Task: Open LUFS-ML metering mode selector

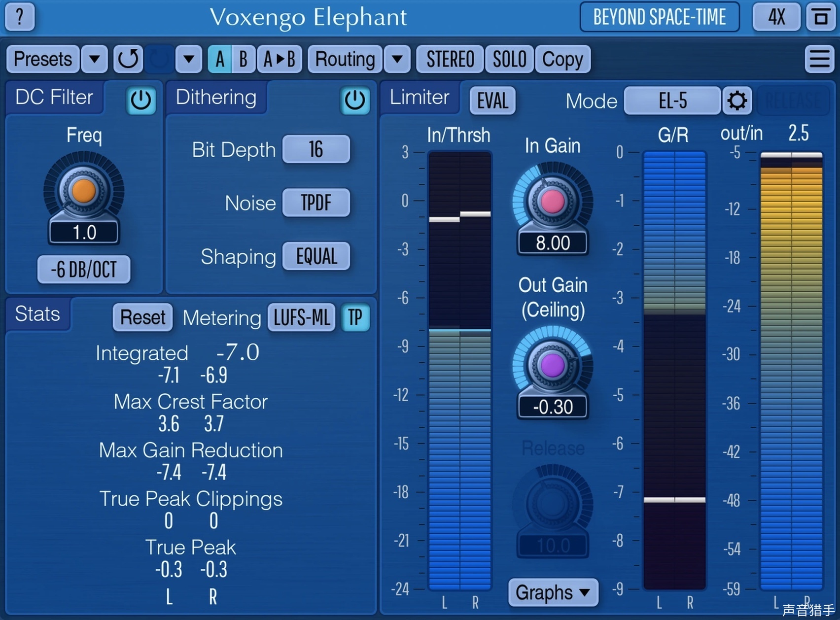Action: [x=302, y=317]
